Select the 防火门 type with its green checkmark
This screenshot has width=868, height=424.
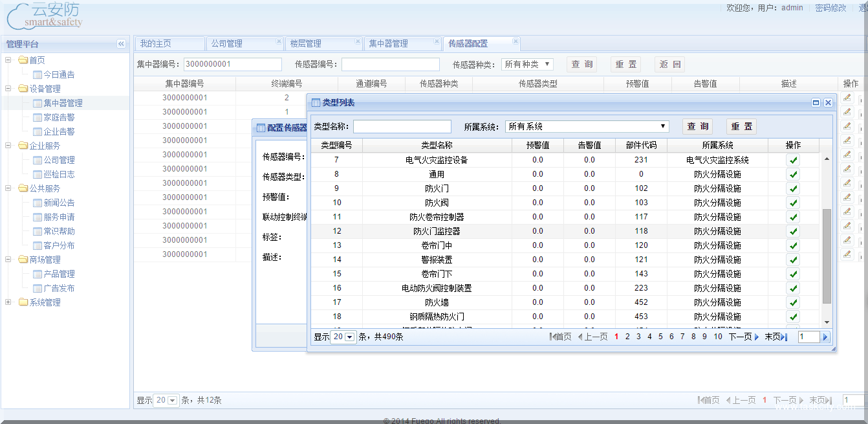(792, 188)
